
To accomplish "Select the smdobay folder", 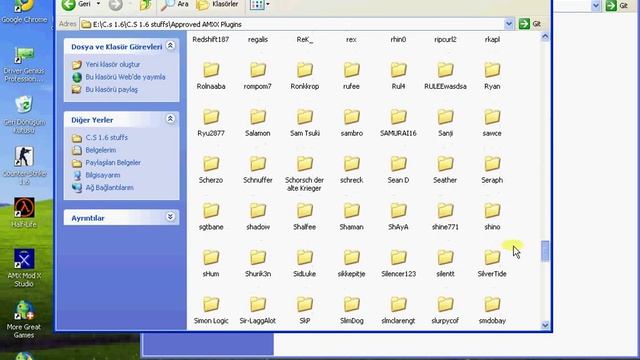I will click(492, 310).
